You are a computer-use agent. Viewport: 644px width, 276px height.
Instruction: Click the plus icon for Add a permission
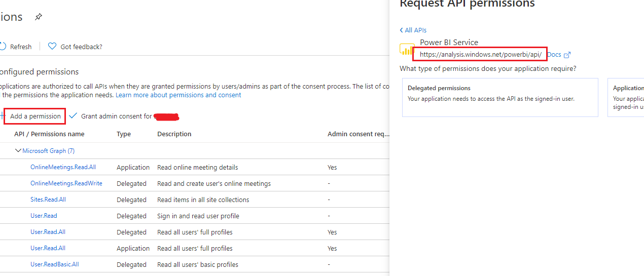(2, 116)
